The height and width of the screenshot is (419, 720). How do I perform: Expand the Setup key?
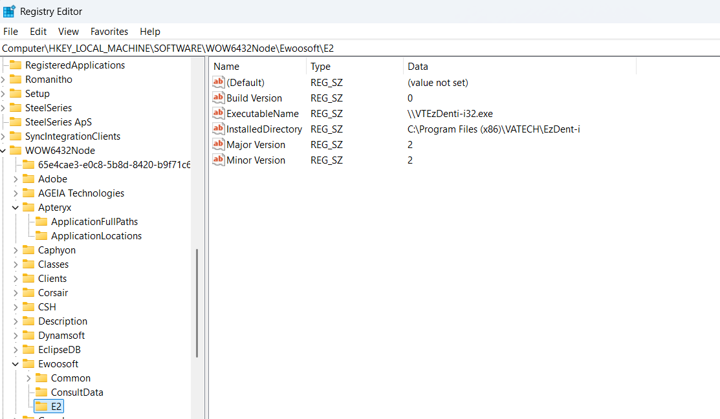(3, 94)
